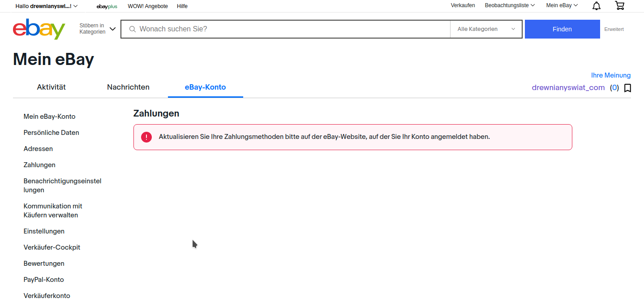Open notifications via the bell icon
This screenshot has height=307, width=644.
click(x=596, y=6)
